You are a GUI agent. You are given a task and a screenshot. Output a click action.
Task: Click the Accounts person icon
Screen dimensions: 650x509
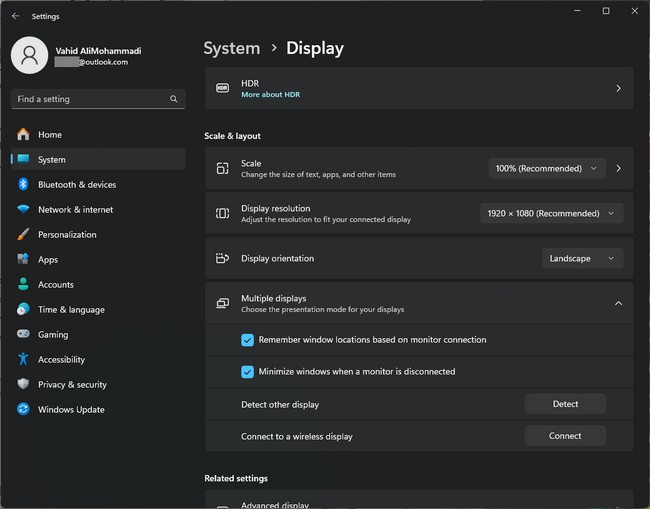(23, 284)
